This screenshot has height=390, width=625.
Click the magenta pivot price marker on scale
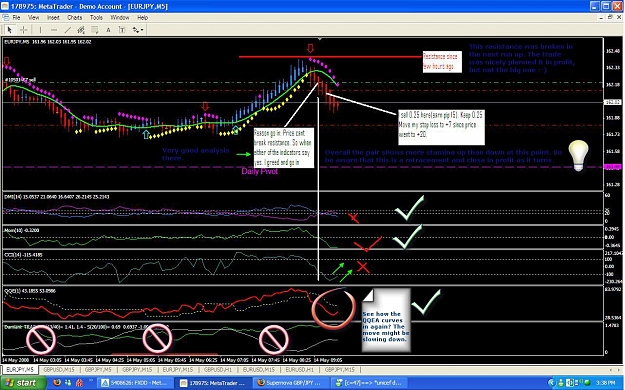click(613, 167)
